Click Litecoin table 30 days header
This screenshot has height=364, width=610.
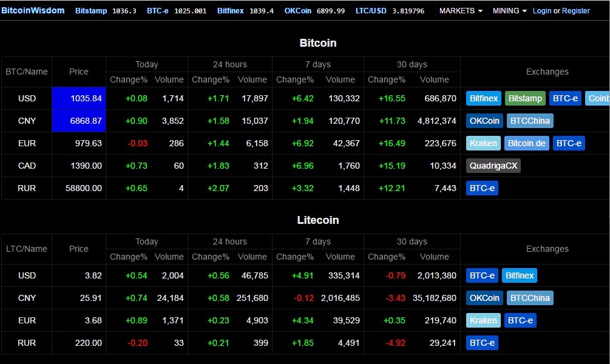(412, 241)
